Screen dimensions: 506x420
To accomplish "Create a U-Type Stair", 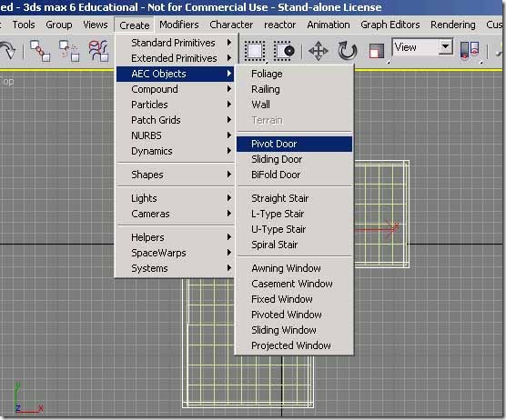I will (294, 229).
